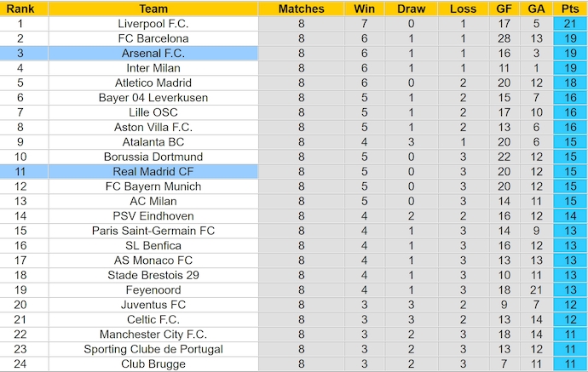Open the FC Barcelona team link
588x372 pixels.
153,38
